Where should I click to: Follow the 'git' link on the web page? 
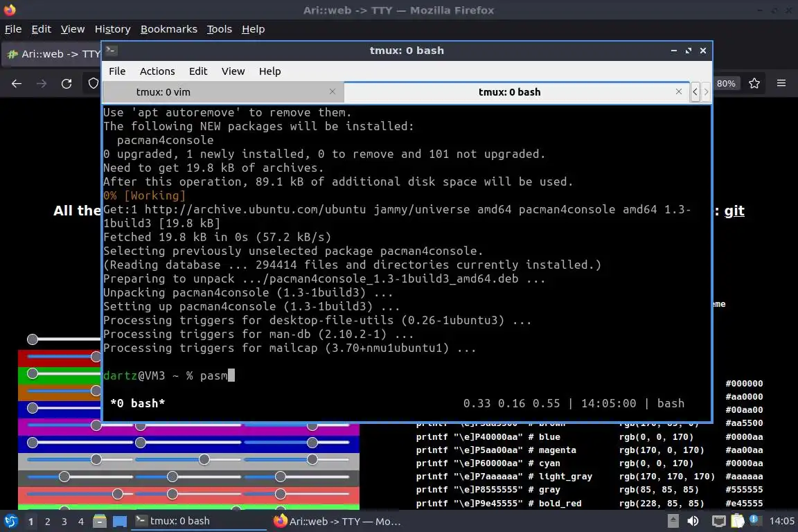point(734,211)
